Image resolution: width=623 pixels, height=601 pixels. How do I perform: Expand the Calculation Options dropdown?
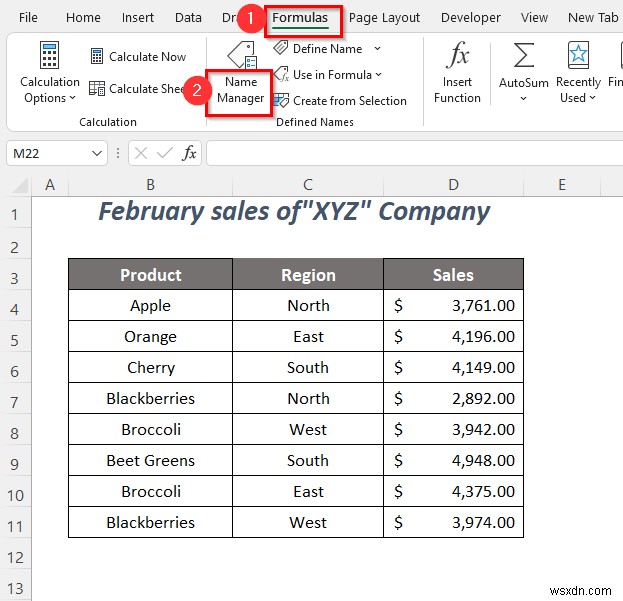click(x=72, y=98)
